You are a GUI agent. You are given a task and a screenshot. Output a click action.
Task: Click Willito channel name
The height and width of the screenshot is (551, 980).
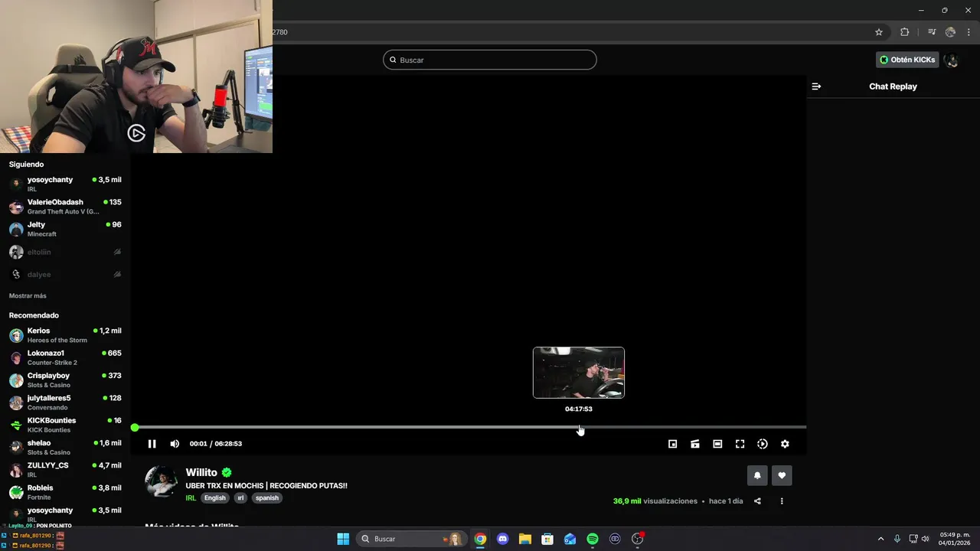(x=201, y=473)
